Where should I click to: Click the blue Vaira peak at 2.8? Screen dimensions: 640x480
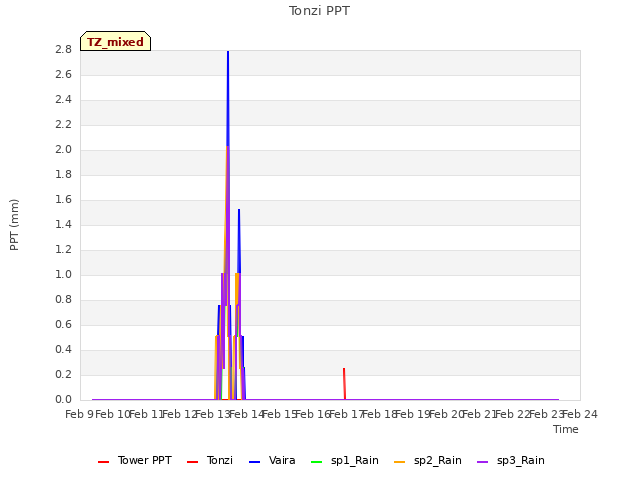point(228,52)
